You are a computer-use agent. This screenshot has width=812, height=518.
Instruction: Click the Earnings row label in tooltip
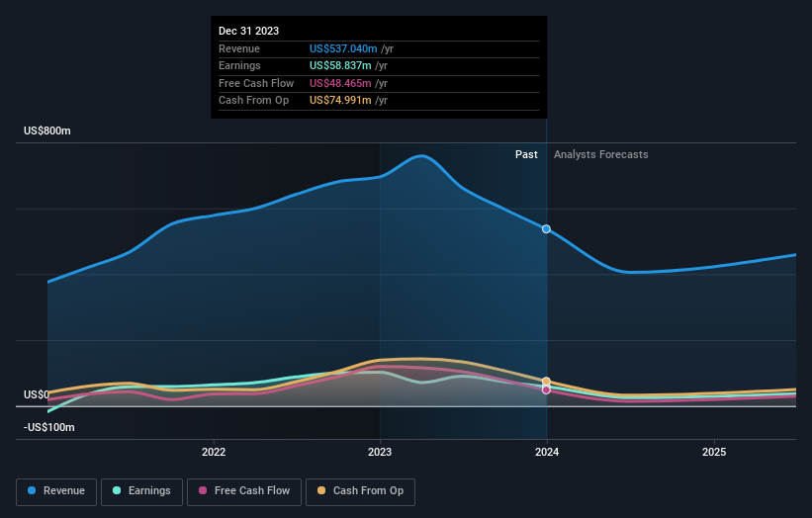239,65
